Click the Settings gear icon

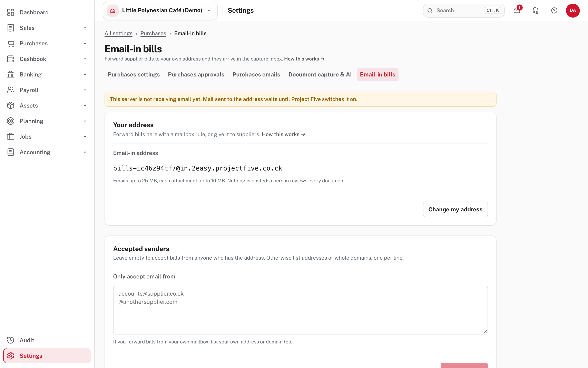(x=10, y=356)
